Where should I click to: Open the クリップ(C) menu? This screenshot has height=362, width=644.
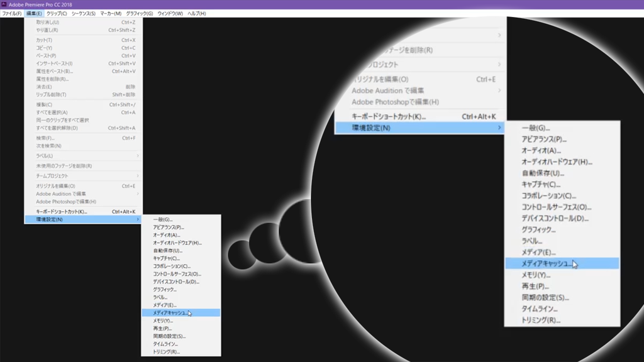tap(56, 14)
